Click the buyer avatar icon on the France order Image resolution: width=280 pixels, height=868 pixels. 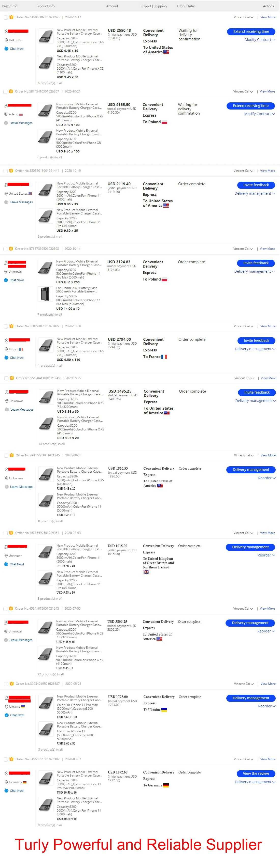pos(6,340)
